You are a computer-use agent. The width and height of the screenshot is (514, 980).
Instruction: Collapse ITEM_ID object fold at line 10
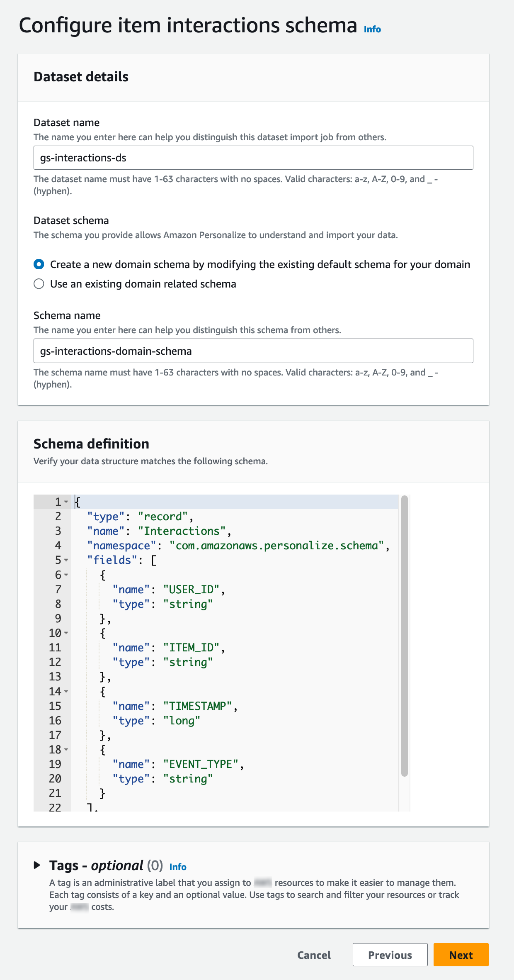coord(66,633)
